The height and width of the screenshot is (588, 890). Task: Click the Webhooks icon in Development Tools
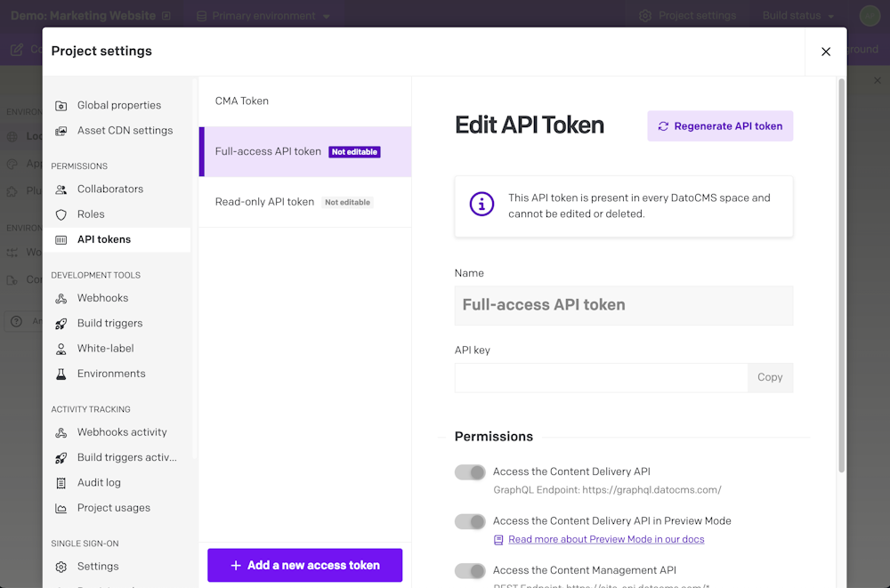[x=61, y=299]
